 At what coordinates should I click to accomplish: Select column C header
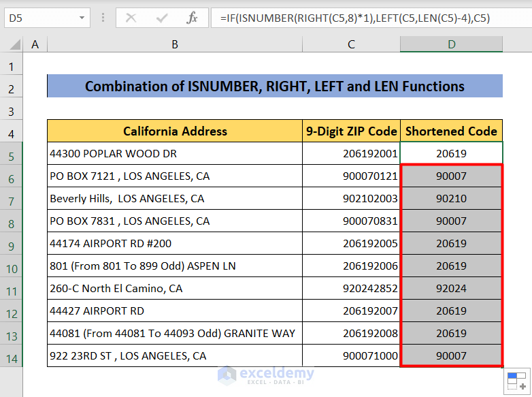(351, 45)
